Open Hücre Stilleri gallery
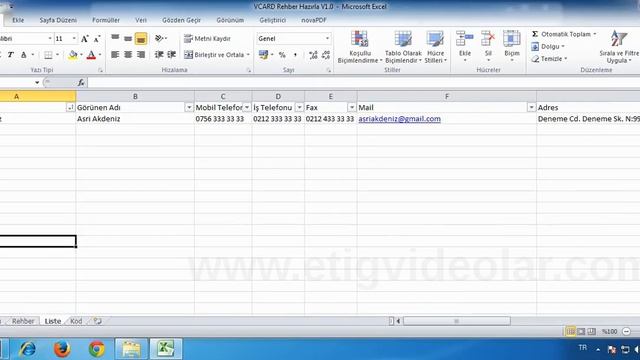The height and width of the screenshot is (360, 640). click(x=436, y=47)
